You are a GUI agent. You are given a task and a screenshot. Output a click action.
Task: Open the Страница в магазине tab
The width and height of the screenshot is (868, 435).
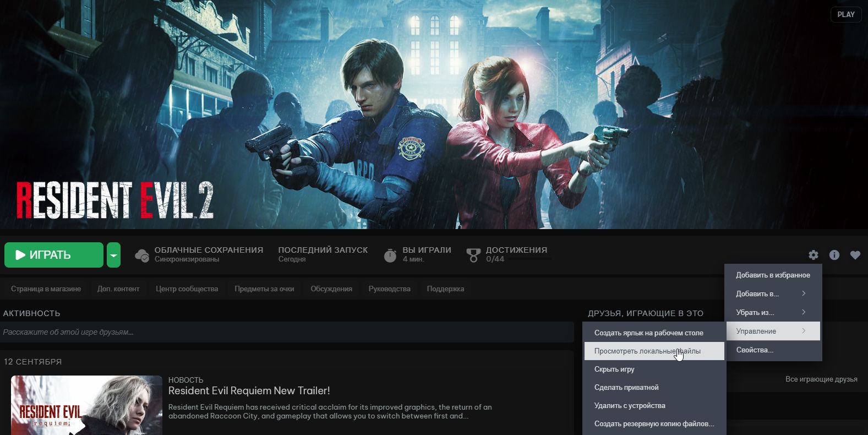(x=46, y=289)
